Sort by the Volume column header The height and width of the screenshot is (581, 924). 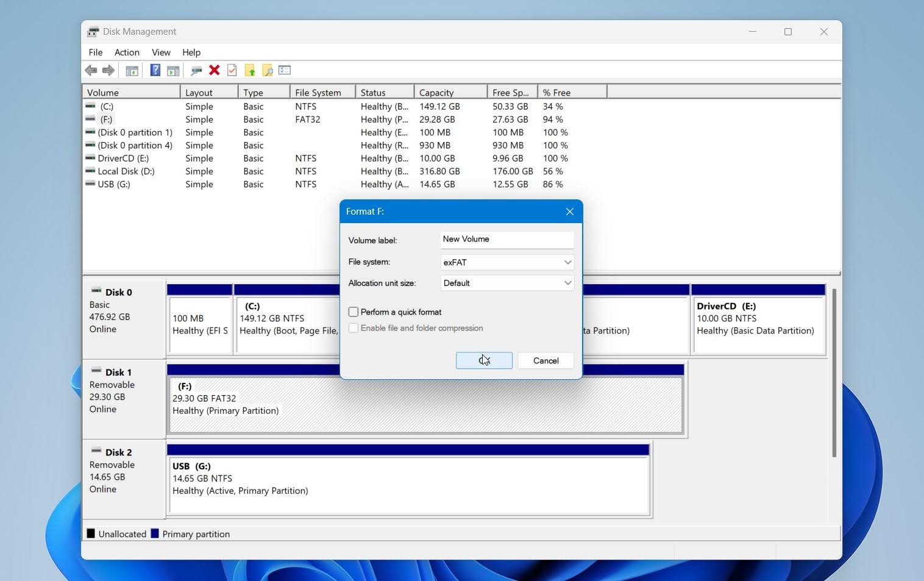click(x=131, y=92)
